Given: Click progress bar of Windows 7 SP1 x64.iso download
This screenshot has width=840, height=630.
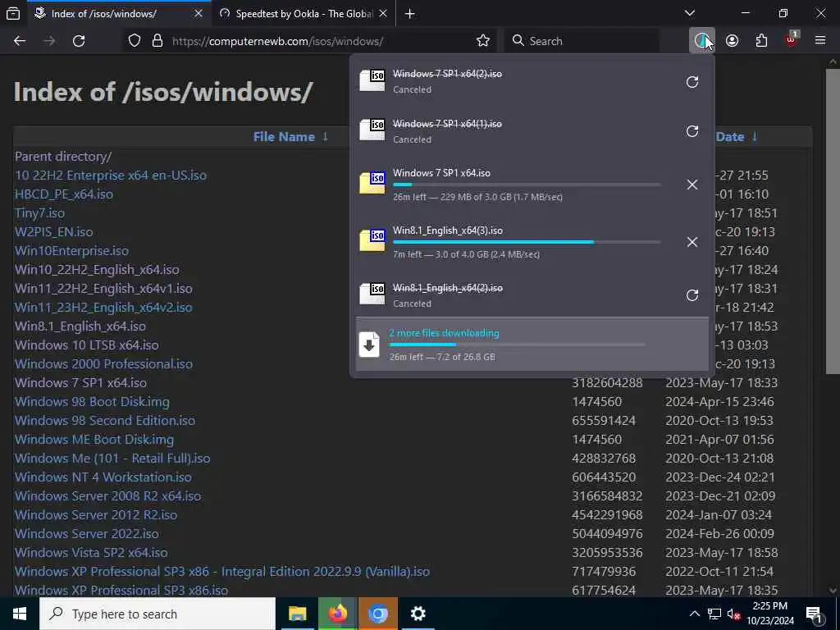Looking at the screenshot, I should pyautogui.click(x=527, y=185).
